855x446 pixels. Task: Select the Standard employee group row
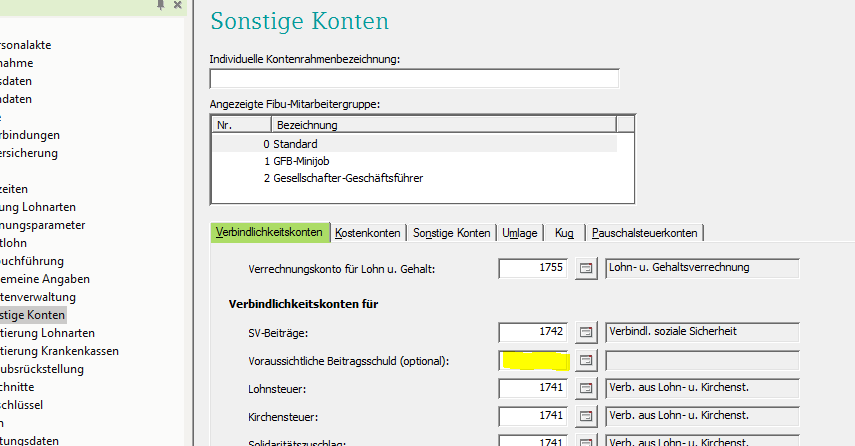click(295, 144)
